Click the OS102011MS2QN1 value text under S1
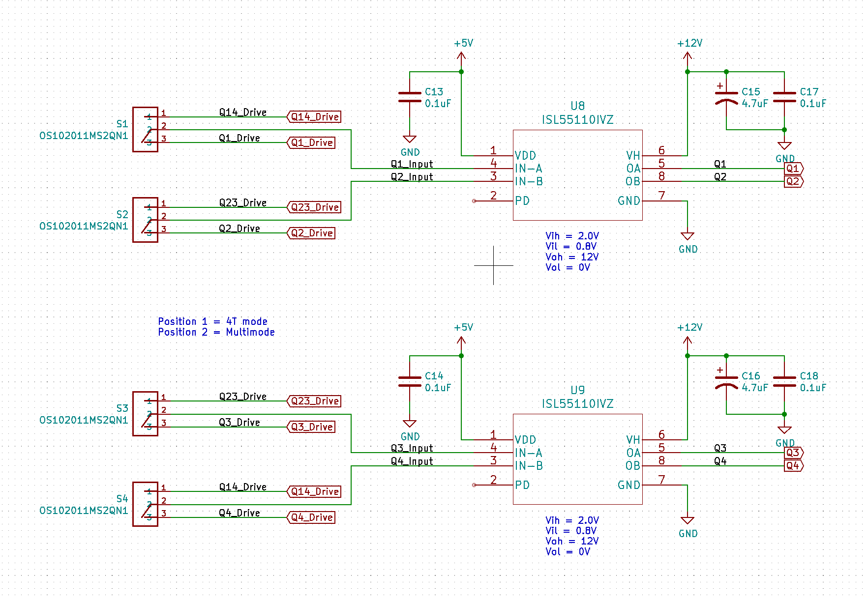Image resolution: width=868 pixels, height=601 pixels. click(84, 136)
